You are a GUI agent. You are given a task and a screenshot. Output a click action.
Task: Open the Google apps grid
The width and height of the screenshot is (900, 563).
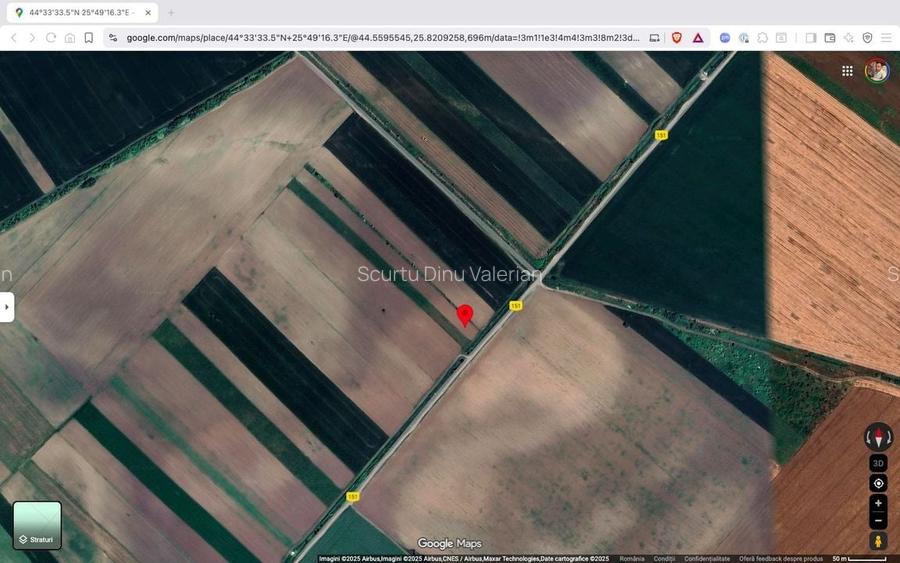[x=847, y=71]
